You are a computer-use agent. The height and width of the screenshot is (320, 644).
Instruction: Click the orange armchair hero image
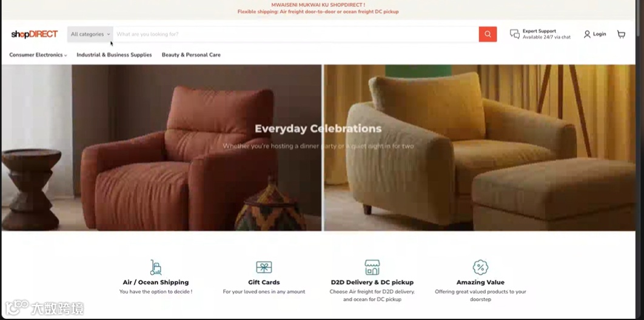[x=161, y=148]
